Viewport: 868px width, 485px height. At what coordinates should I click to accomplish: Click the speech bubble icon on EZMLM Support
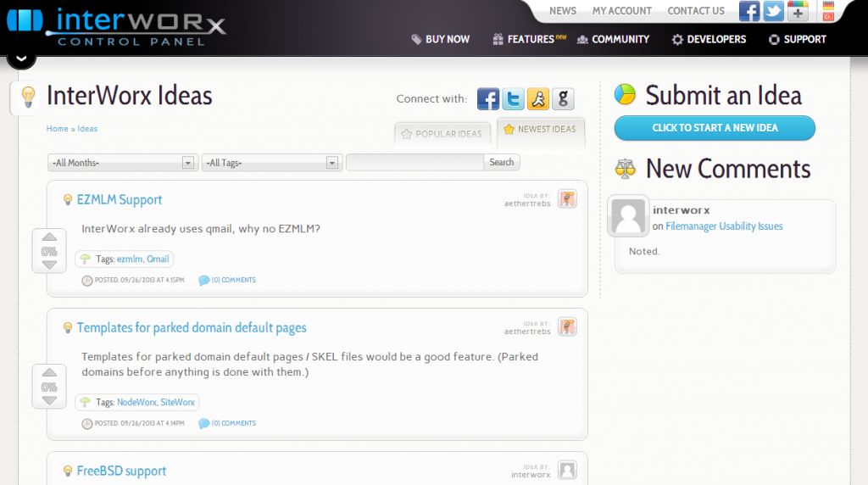pyautogui.click(x=203, y=280)
